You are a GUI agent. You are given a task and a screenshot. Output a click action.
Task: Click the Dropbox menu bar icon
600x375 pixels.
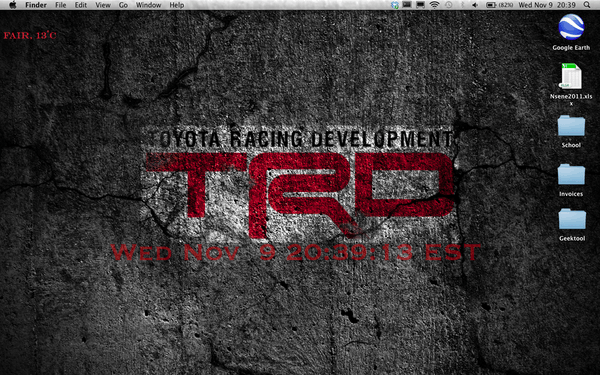[395, 5]
